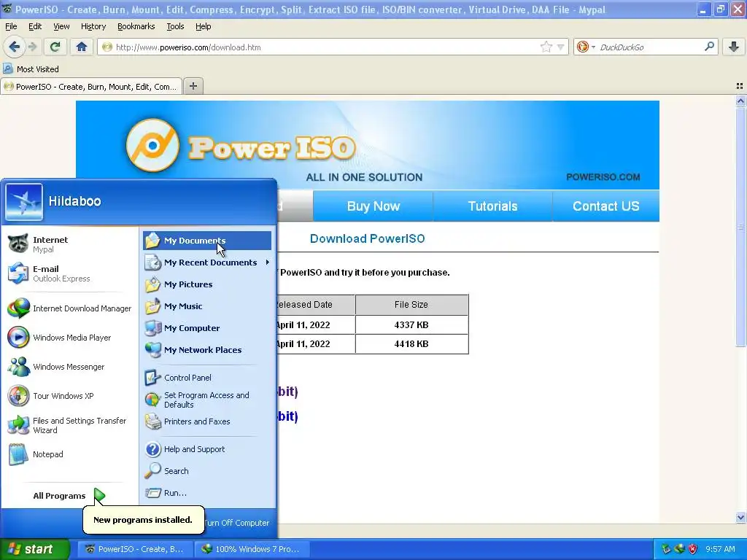Click the 4418 KB file size cell
The height and width of the screenshot is (560, 747).
point(411,344)
